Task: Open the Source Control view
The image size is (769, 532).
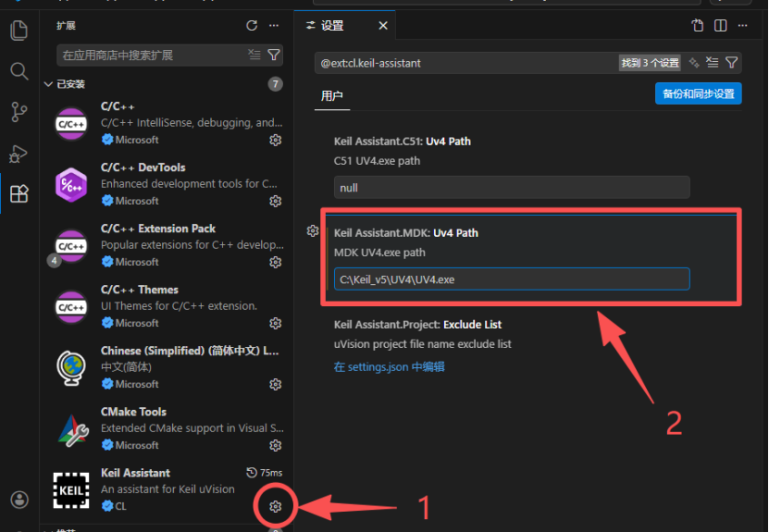Action: pos(19,112)
